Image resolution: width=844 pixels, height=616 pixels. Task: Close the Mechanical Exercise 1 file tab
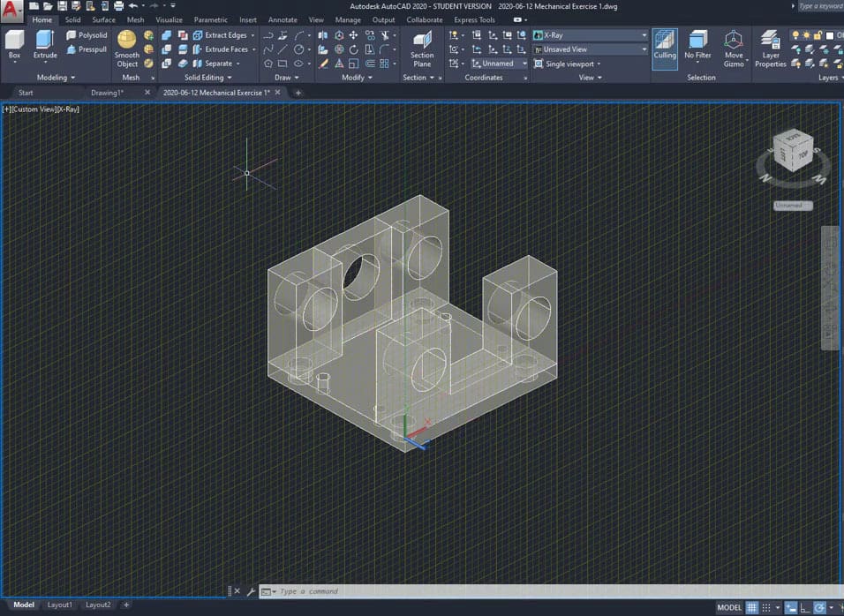(278, 93)
